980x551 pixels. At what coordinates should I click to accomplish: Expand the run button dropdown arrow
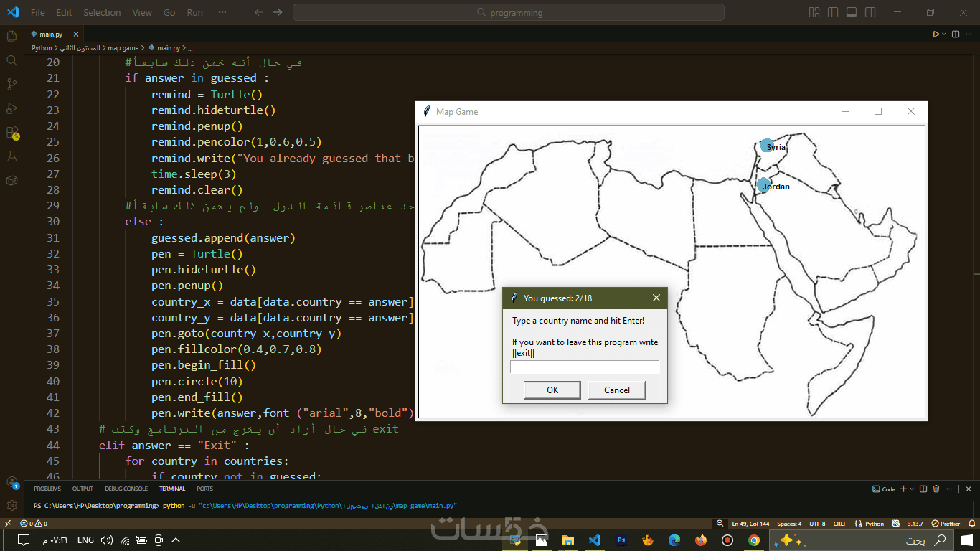(x=944, y=34)
